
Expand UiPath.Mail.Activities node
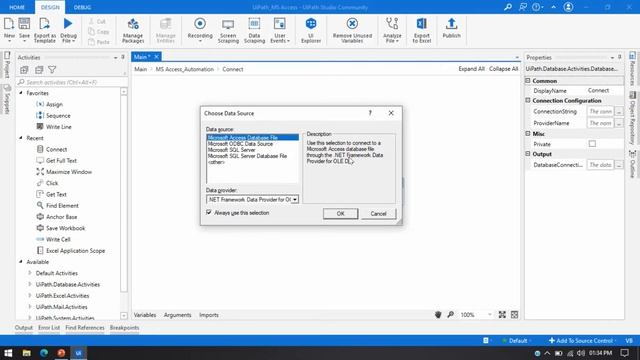[x=30, y=307]
